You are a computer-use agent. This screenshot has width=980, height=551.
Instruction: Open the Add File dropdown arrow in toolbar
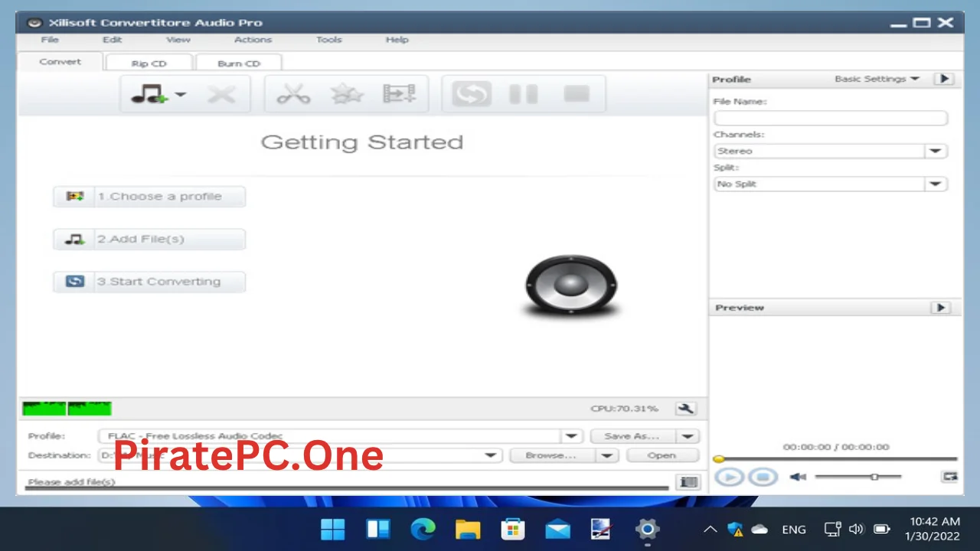[x=181, y=95]
